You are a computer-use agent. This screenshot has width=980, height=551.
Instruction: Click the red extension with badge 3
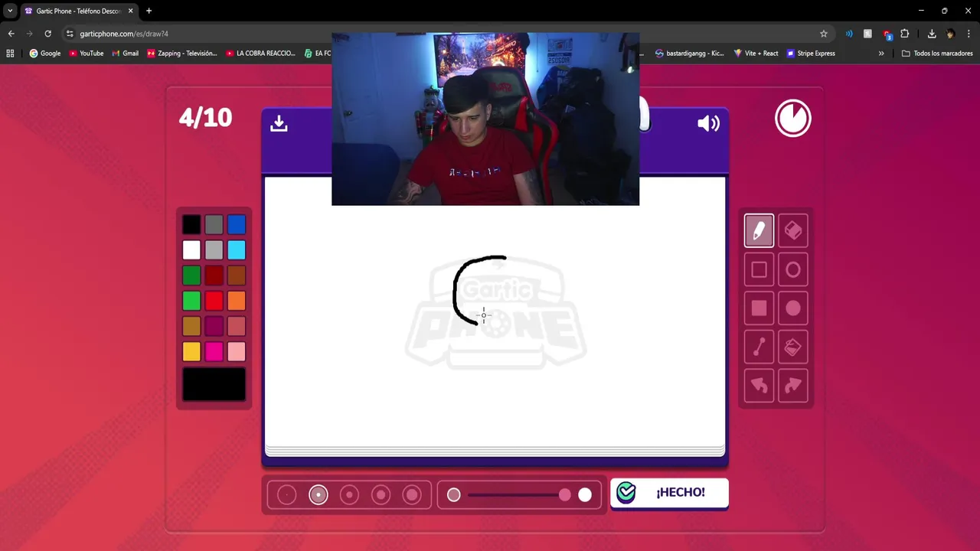[887, 34]
